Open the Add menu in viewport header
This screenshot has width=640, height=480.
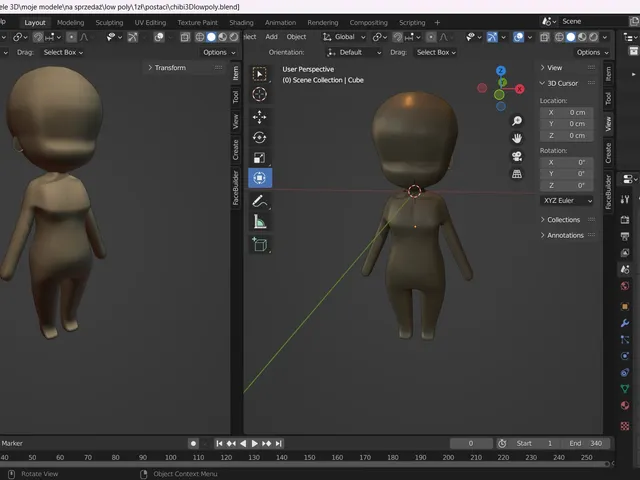coord(271,37)
